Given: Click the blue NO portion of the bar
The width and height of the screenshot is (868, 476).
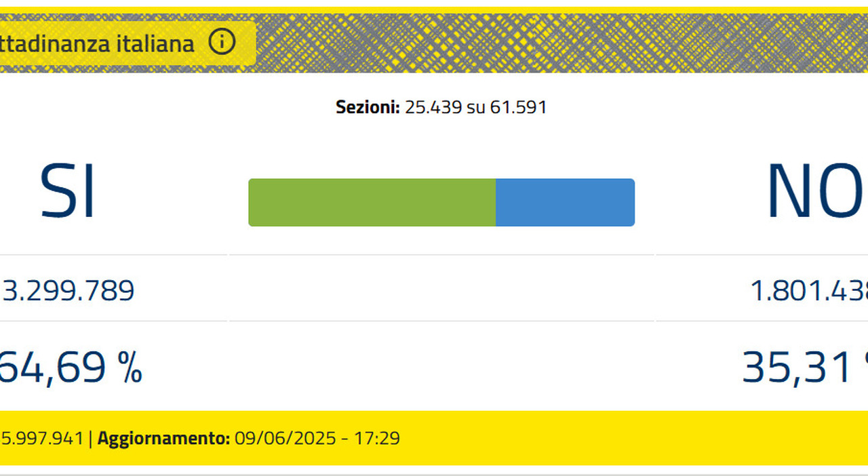Looking at the screenshot, I should [x=565, y=202].
